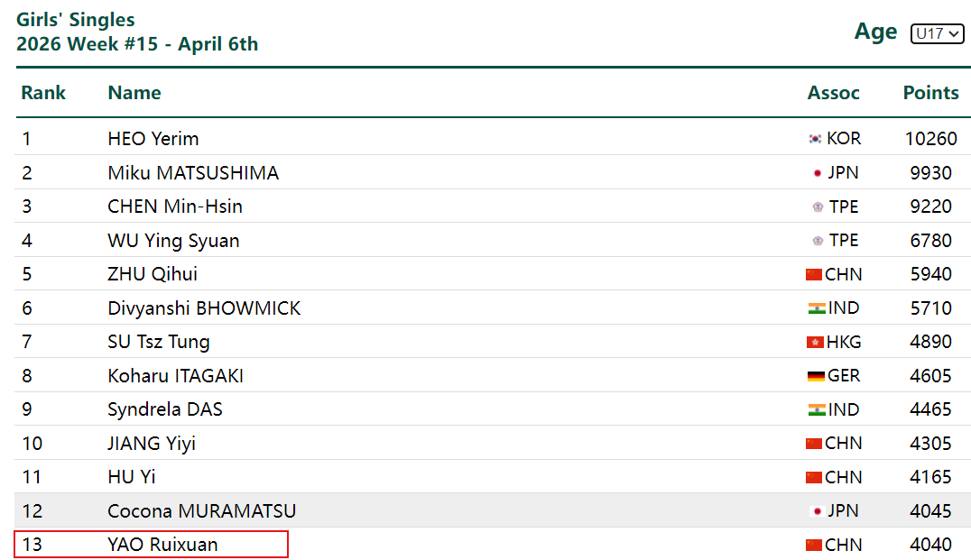Open Miku MATSUSHIMA player link
Image resolution: width=971 pixels, height=560 pixels.
pyautogui.click(x=193, y=173)
